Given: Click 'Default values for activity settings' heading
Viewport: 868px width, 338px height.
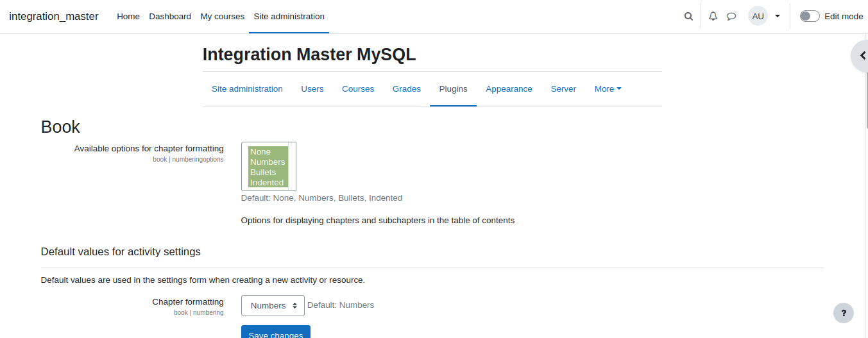Looking at the screenshot, I should pyautogui.click(x=121, y=251).
